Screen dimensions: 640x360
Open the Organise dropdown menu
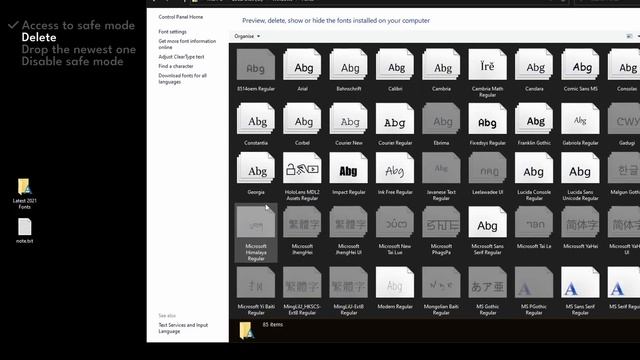[x=247, y=36]
